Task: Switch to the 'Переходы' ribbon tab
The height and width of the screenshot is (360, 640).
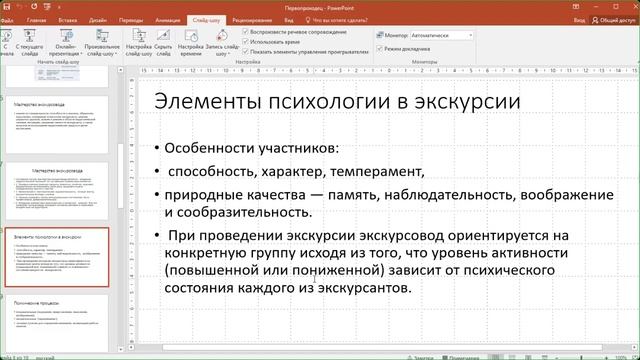Action: click(x=131, y=20)
